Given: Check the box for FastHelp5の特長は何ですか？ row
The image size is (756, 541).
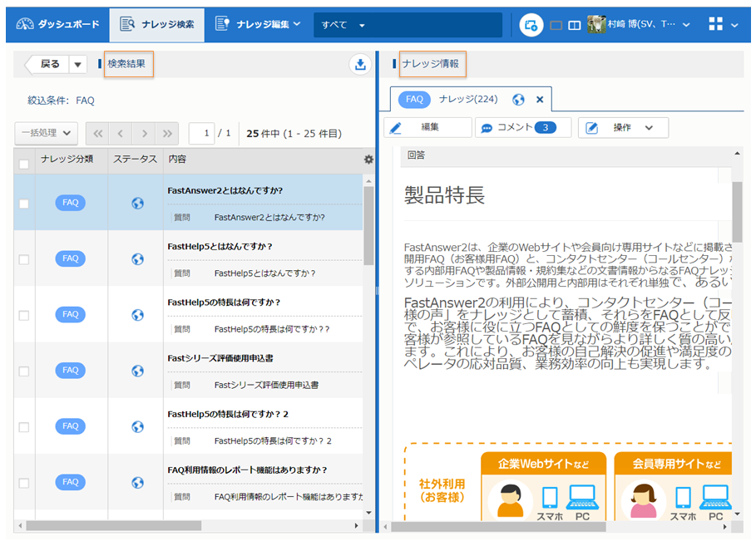Looking at the screenshot, I should coord(23,316).
